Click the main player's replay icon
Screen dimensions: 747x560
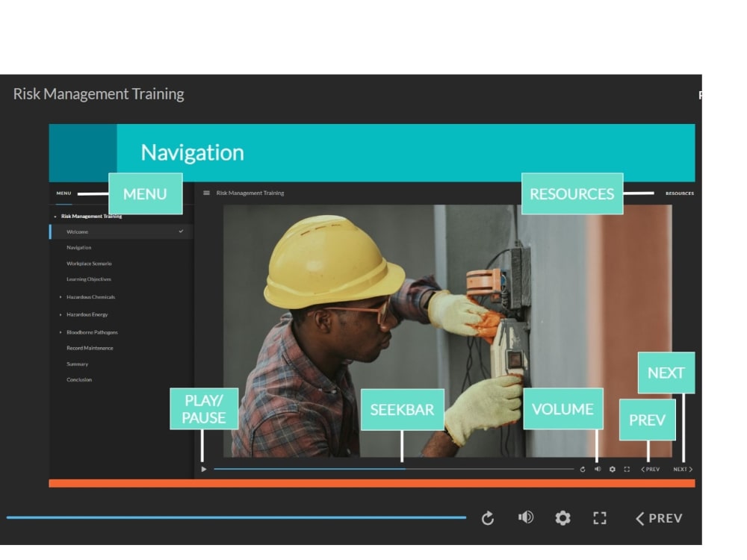[487, 518]
